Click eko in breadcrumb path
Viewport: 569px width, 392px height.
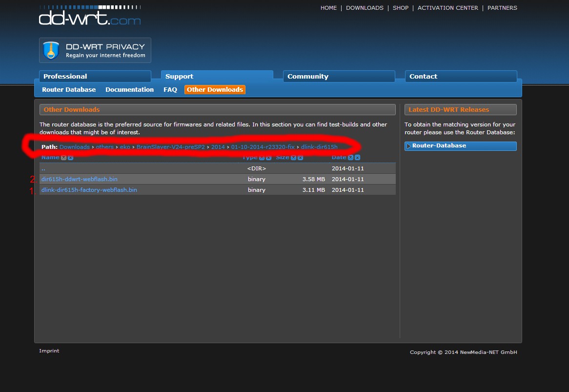coord(125,147)
